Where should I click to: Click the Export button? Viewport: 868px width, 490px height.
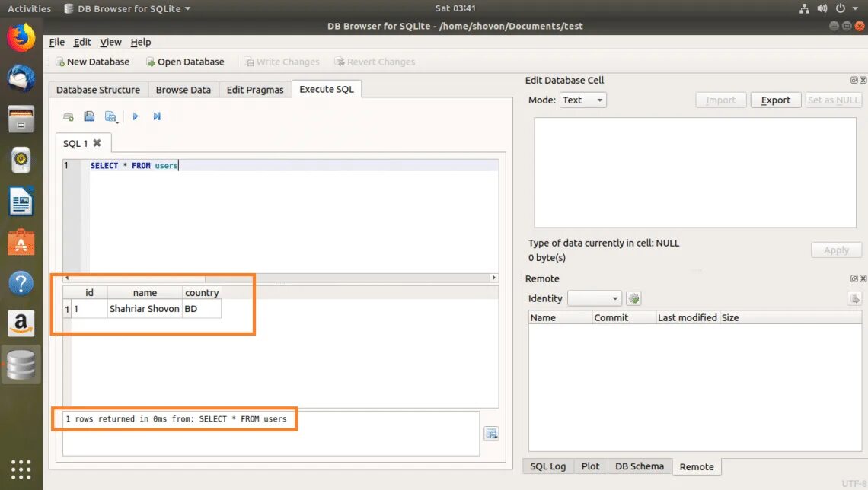(776, 100)
